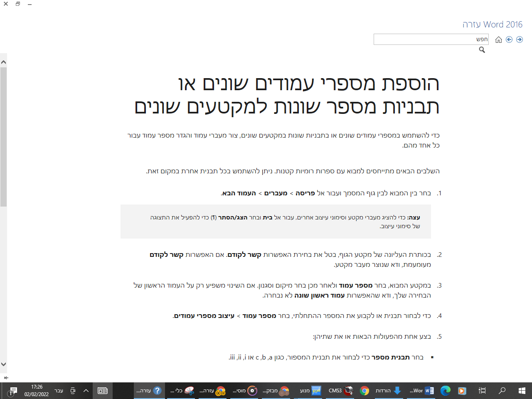532x399 pixels.
Task: Click the bullet text about תבנית מספר
Action: [326, 357]
